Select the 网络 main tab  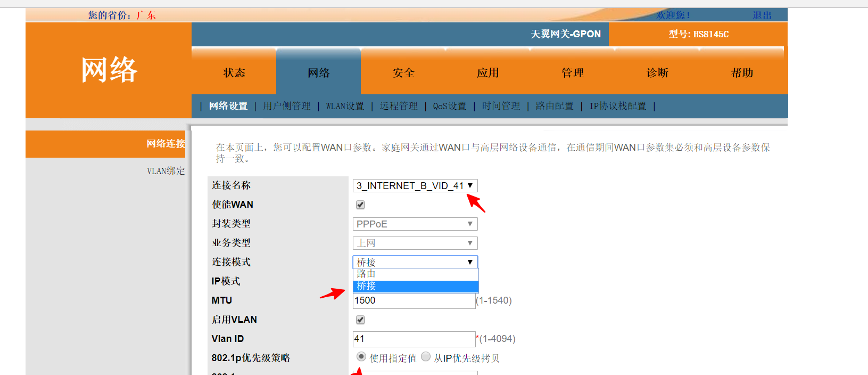319,73
